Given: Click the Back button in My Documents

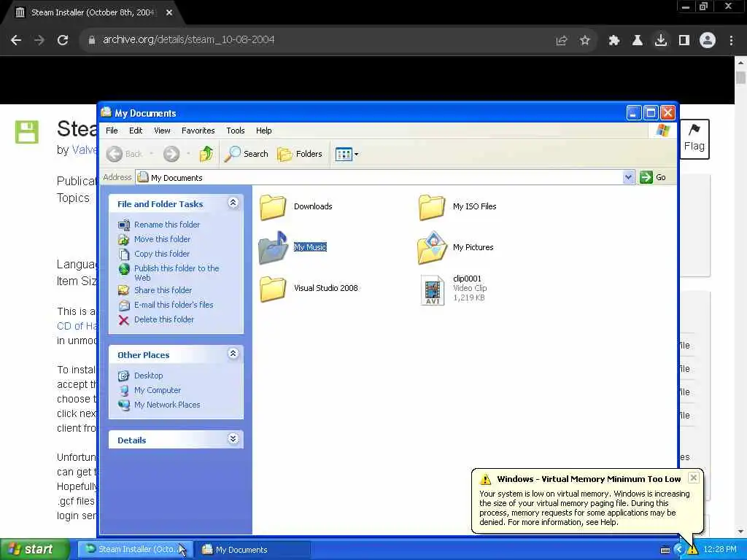Looking at the screenshot, I should coord(124,153).
